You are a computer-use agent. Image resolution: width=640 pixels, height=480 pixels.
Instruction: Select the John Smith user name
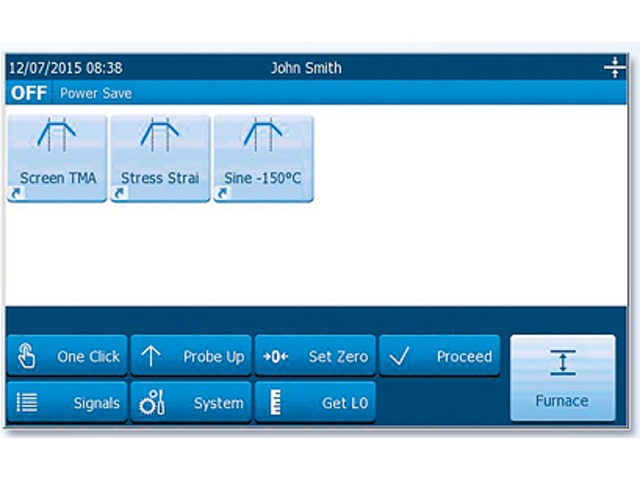(x=306, y=68)
